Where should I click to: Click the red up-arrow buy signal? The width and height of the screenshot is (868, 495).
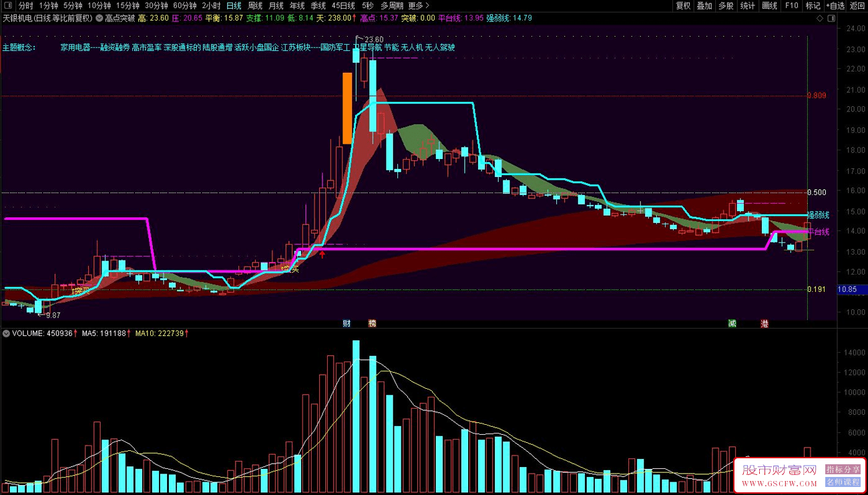[x=322, y=254]
